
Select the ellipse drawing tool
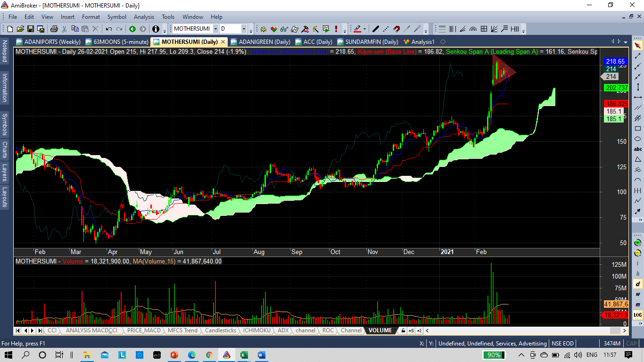(x=637, y=139)
